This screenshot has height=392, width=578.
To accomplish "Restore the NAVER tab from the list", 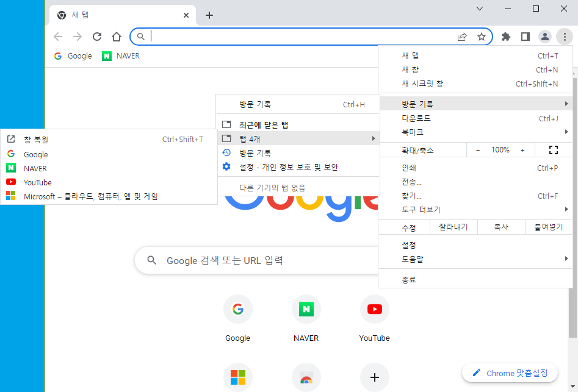I will pyautogui.click(x=109, y=168).
